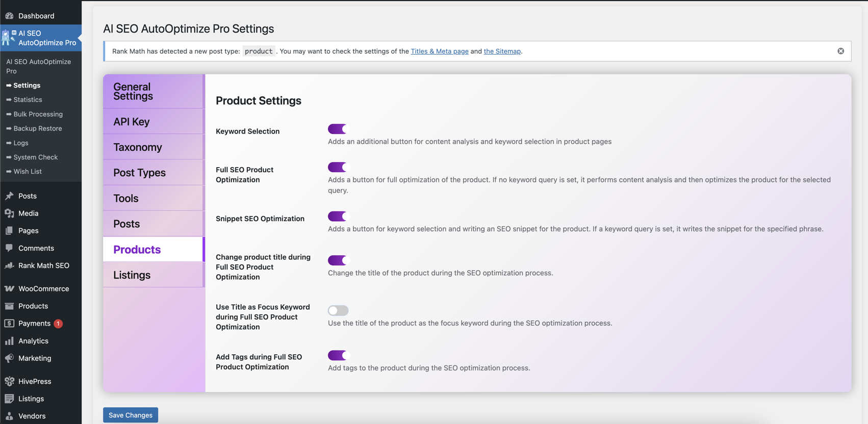Click the Payments dollar icon
868x424 pixels.
click(9, 323)
